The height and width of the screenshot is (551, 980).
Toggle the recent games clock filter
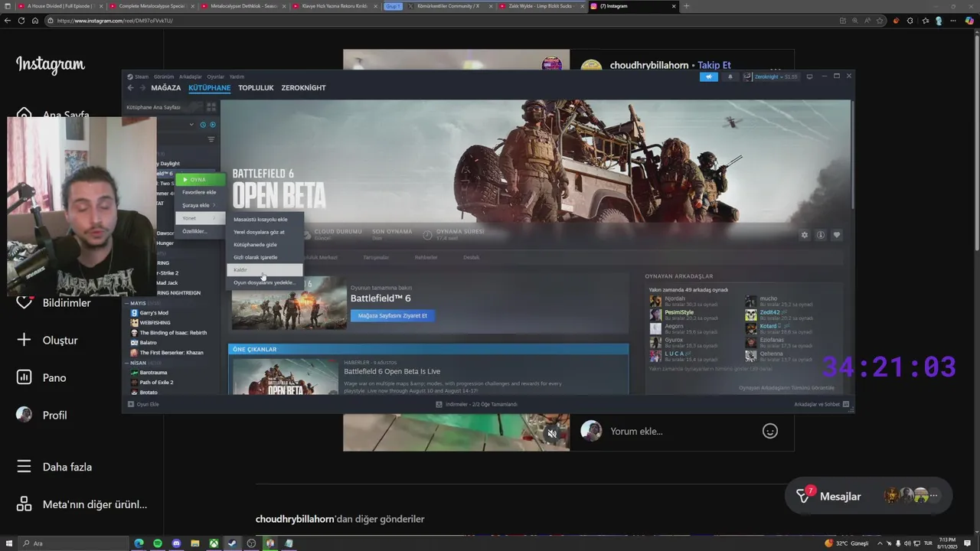(203, 125)
